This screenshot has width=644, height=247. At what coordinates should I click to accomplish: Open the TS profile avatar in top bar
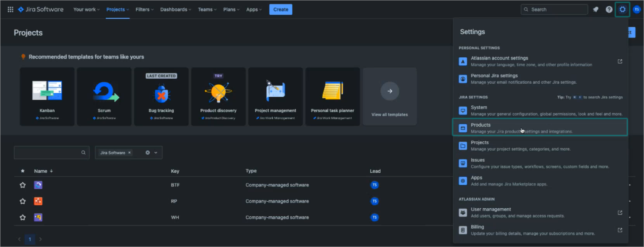[x=637, y=9]
